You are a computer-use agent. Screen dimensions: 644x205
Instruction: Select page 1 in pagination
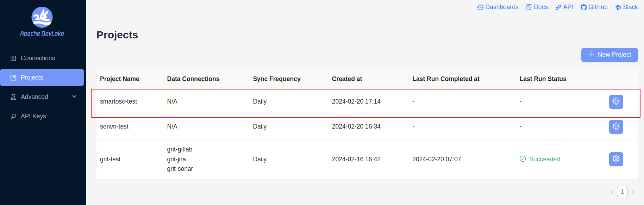[622, 192]
